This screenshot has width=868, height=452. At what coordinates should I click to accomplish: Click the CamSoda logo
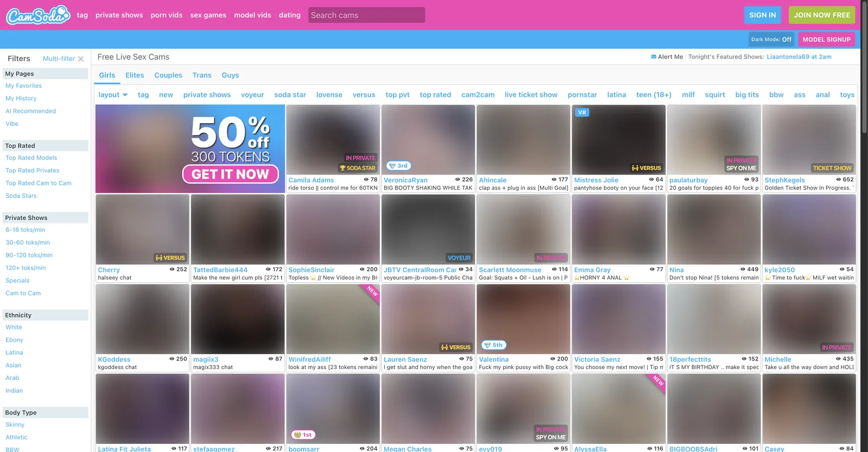[x=38, y=15]
